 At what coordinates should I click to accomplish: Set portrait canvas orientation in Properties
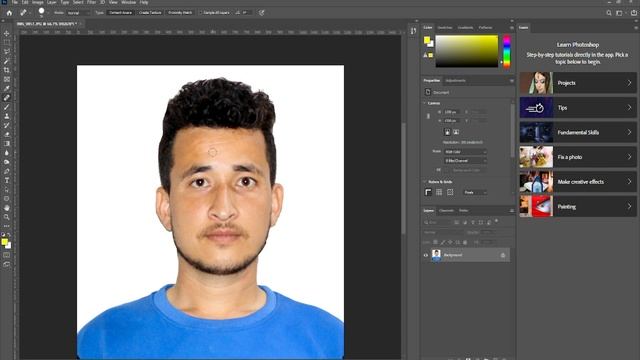(447, 132)
